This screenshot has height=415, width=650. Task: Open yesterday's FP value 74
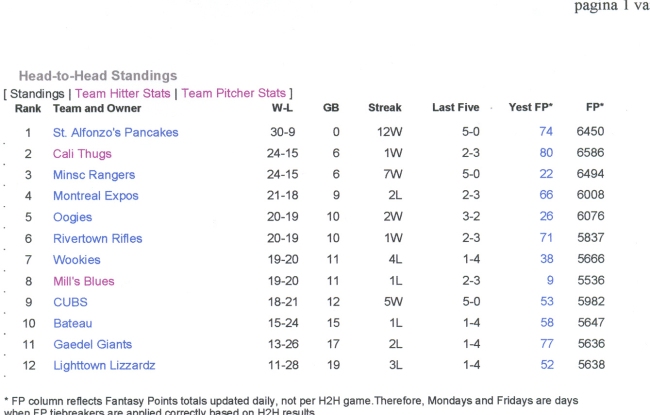[546, 131]
